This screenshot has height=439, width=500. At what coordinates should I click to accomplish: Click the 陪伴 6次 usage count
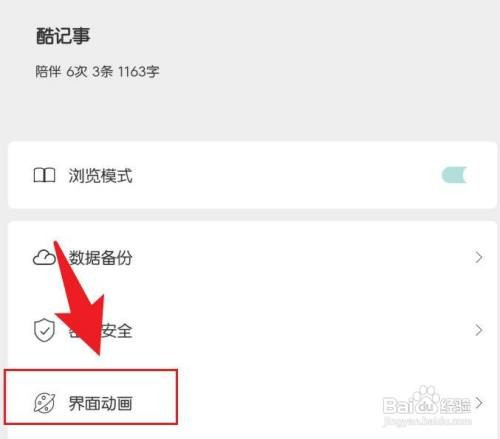click(61, 71)
